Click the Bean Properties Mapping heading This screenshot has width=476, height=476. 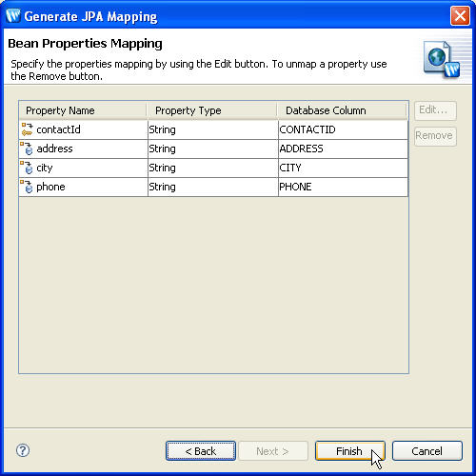[85, 44]
